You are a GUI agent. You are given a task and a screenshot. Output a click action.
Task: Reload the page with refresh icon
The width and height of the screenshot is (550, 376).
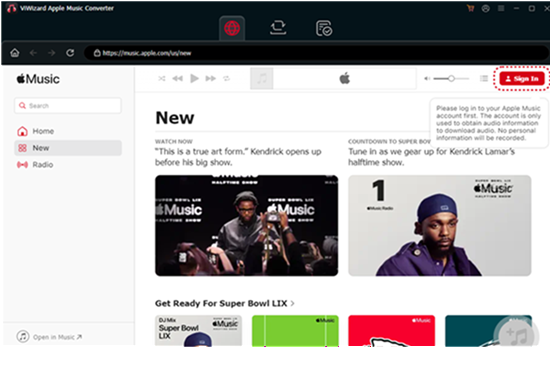click(x=70, y=53)
